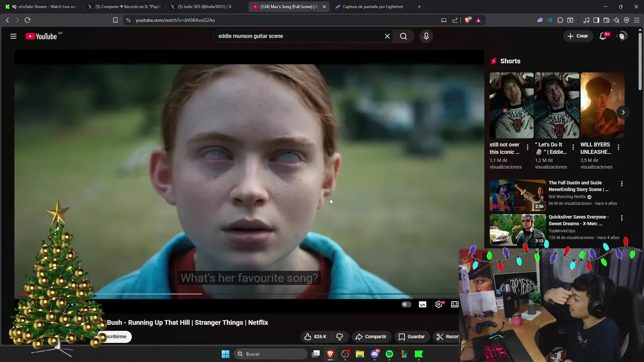Image resolution: width=644 pixels, height=362 pixels.
Task: Toggle the browser sidebar panel
Action: coord(596,20)
